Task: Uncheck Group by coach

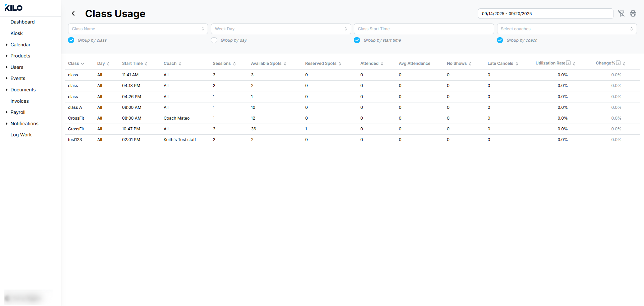Action: point(500,40)
